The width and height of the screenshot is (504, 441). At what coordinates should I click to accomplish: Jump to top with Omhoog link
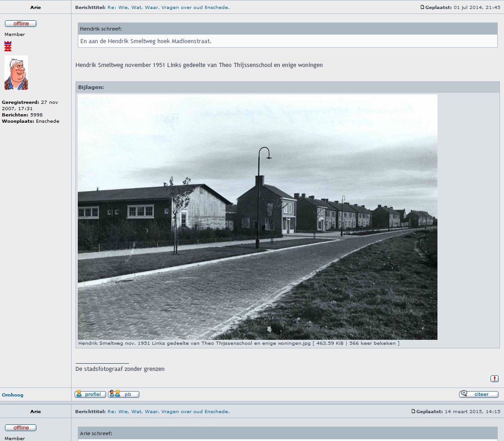click(13, 395)
